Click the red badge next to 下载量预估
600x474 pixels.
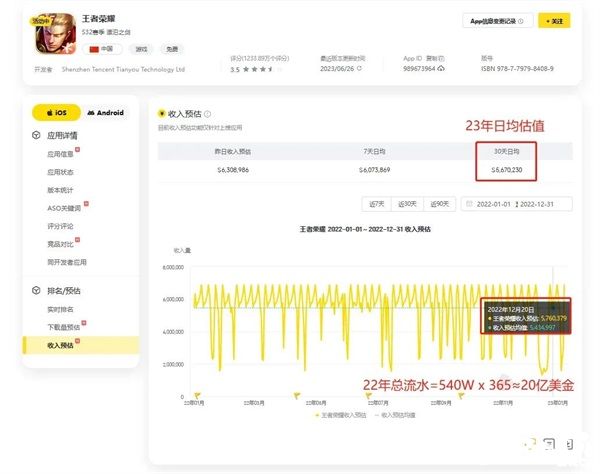point(84,323)
